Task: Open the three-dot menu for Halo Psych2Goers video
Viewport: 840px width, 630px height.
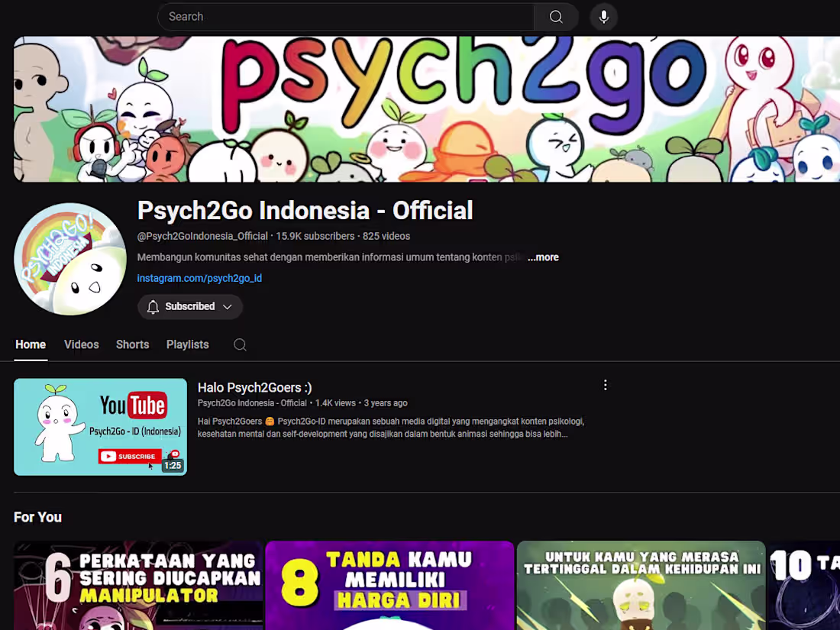Action: tap(605, 385)
